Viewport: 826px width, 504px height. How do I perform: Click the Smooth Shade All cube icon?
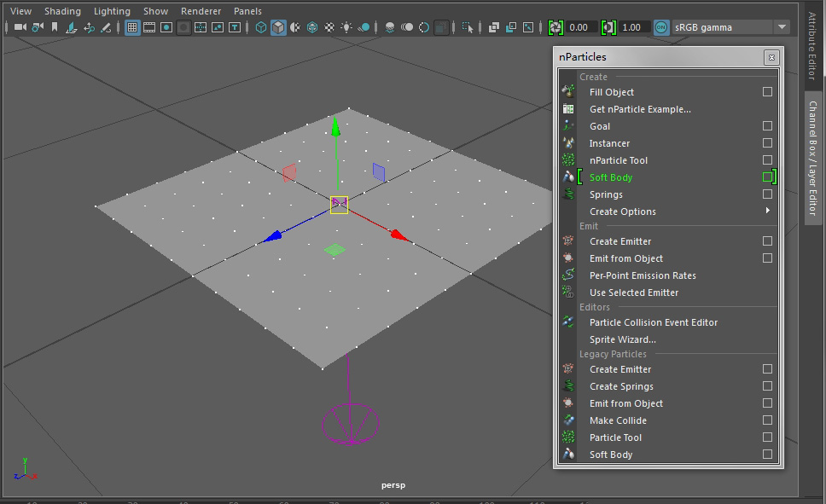coord(278,27)
